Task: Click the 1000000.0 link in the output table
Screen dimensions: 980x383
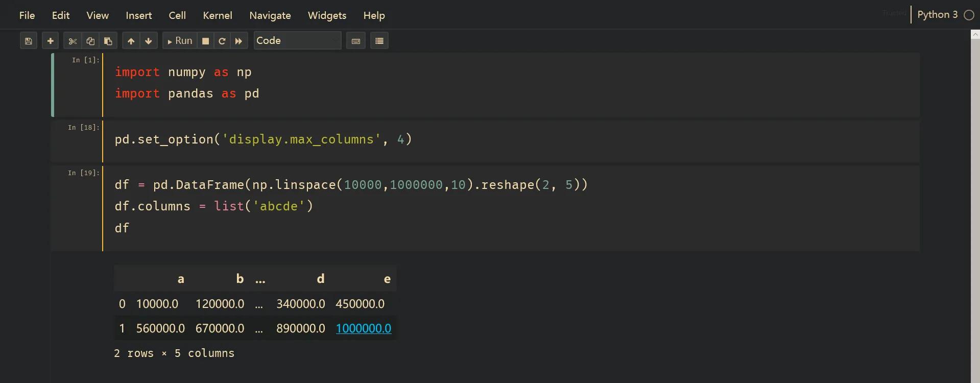Action: pos(364,328)
